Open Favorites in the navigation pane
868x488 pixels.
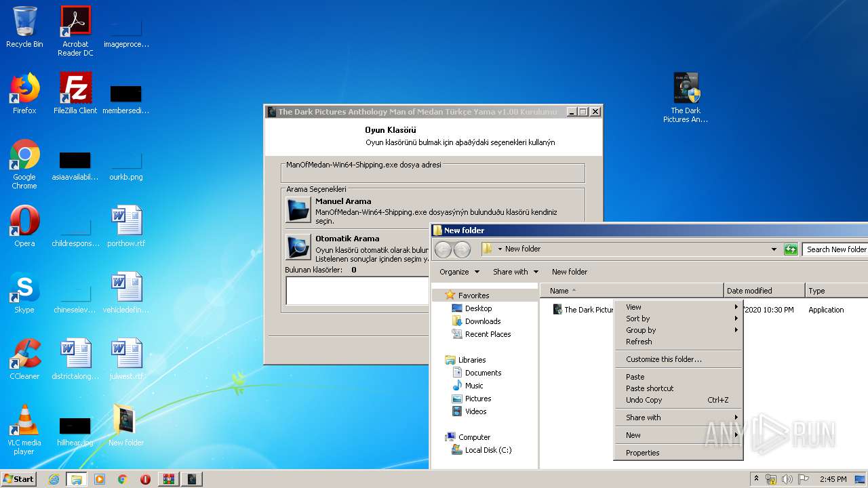coord(473,296)
